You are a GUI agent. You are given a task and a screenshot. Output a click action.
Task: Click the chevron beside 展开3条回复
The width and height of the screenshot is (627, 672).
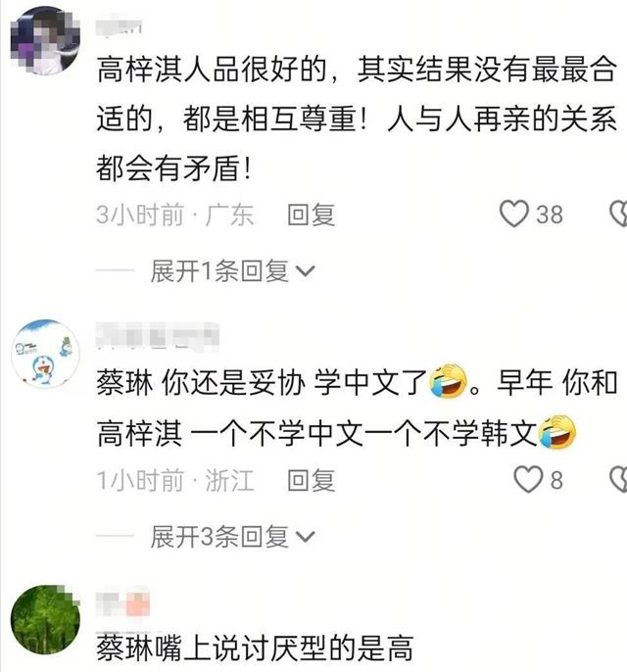tap(306, 537)
